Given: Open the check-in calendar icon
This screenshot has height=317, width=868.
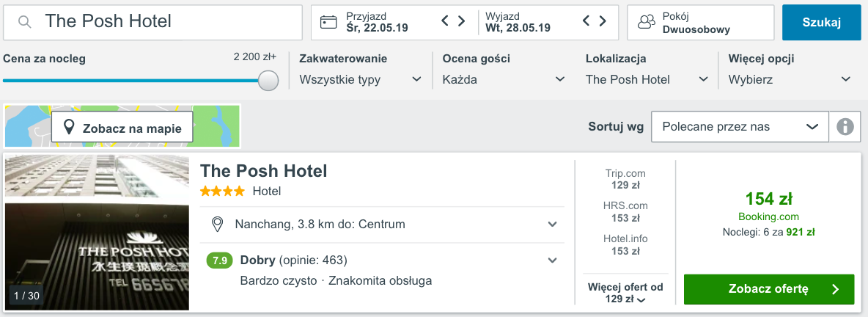Looking at the screenshot, I should [x=329, y=22].
